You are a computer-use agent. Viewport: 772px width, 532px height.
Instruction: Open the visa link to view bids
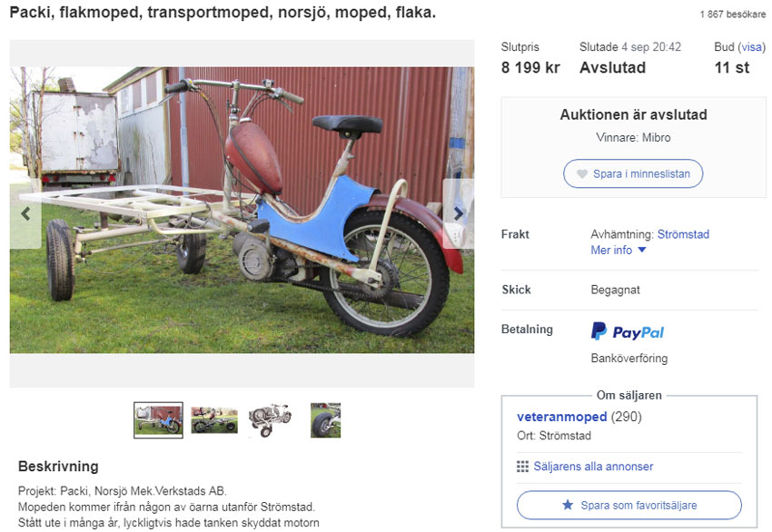(751, 47)
